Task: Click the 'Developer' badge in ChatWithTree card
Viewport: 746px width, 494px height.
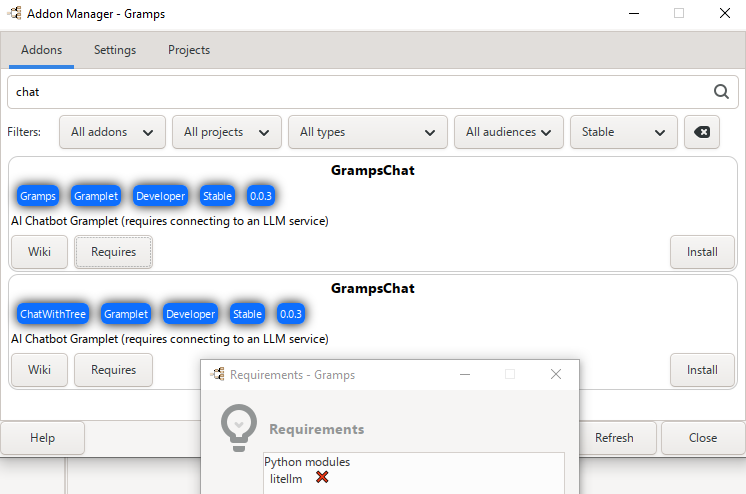Action: pyautogui.click(x=190, y=314)
